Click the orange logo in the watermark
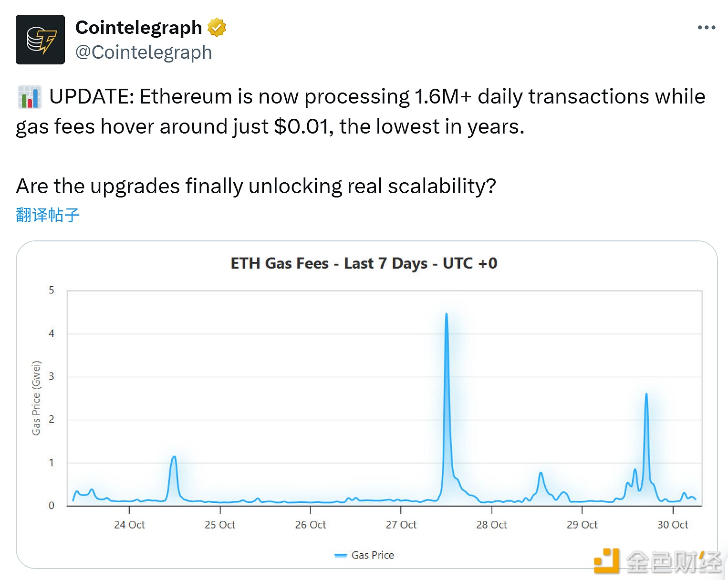The height and width of the screenshot is (580, 728). point(606,561)
